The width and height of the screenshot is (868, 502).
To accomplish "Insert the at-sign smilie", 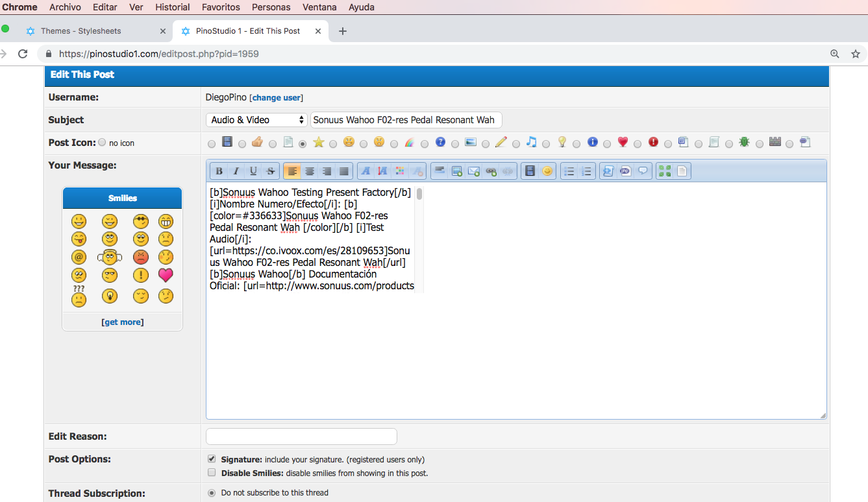I will (79, 257).
